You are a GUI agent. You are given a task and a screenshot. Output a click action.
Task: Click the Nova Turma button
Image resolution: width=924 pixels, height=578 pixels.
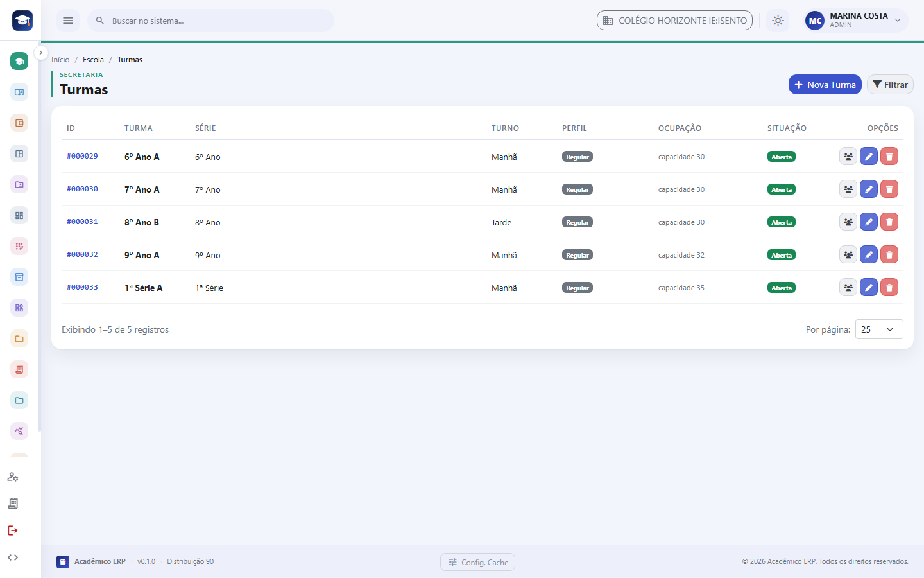click(x=825, y=85)
